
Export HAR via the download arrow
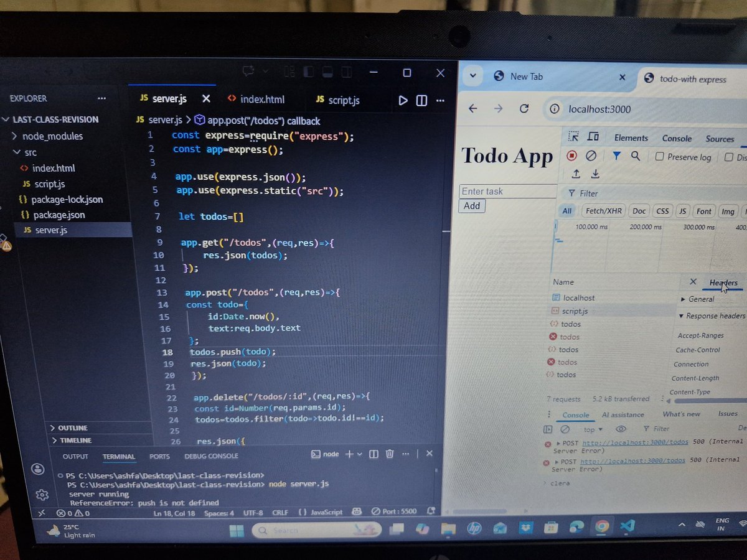[595, 174]
